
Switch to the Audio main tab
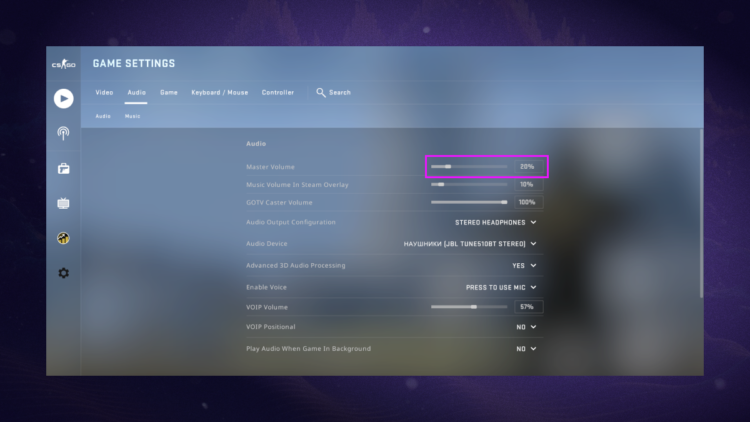136,92
